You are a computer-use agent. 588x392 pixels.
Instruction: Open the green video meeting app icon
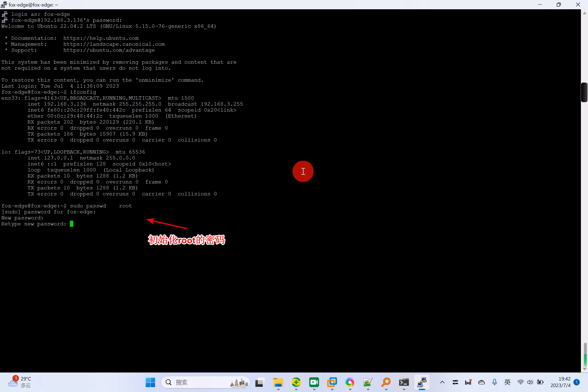[x=314, y=382]
